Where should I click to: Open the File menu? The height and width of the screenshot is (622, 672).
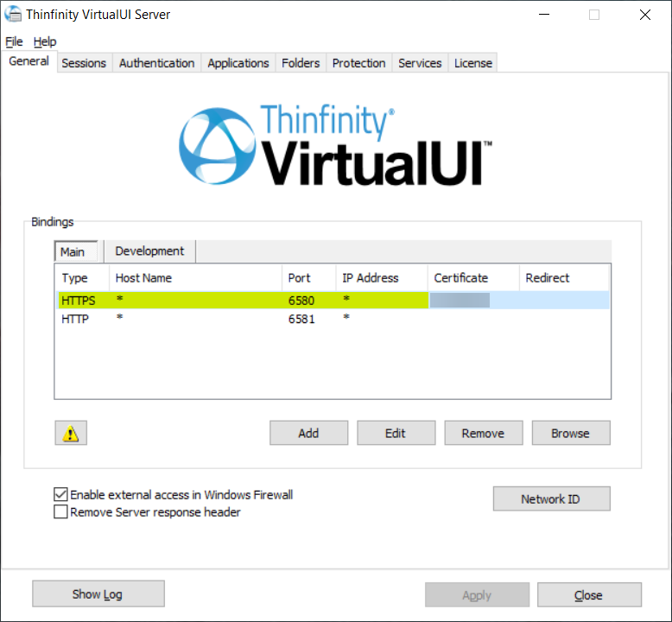click(x=14, y=41)
